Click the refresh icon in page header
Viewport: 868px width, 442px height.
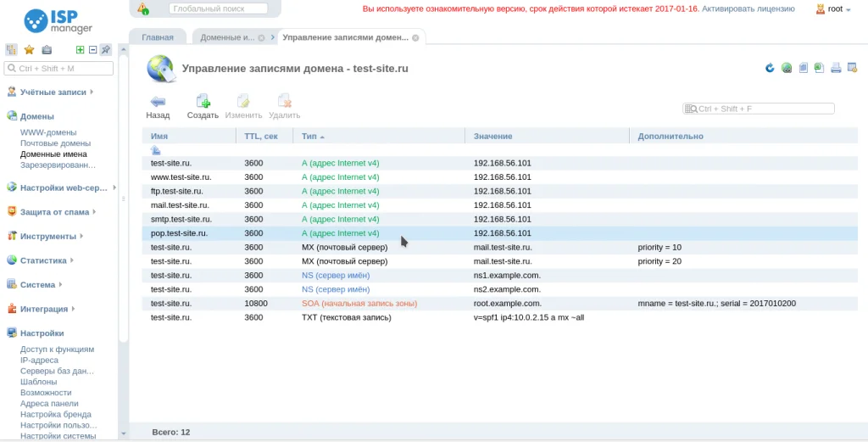pyautogui.click(x=770, y=68)
